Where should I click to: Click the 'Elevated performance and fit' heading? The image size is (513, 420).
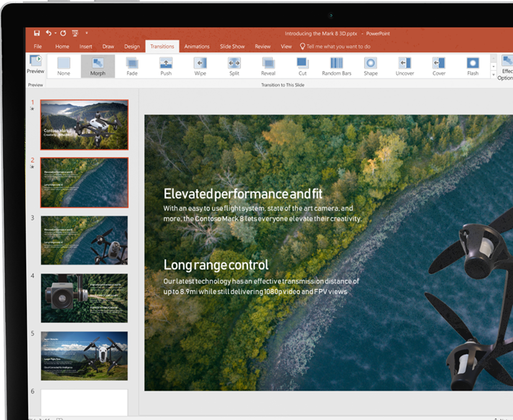point(243,194)
